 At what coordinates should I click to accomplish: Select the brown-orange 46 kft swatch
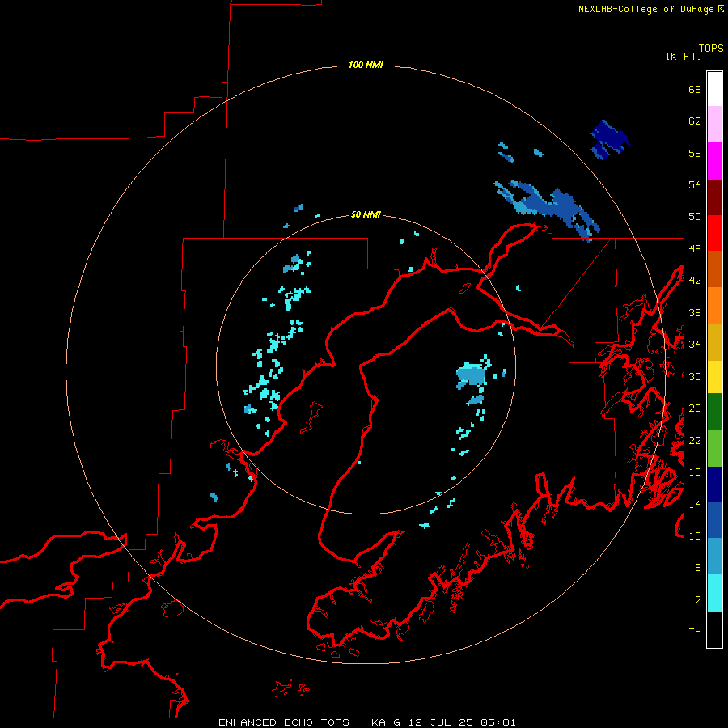[714, 269]
